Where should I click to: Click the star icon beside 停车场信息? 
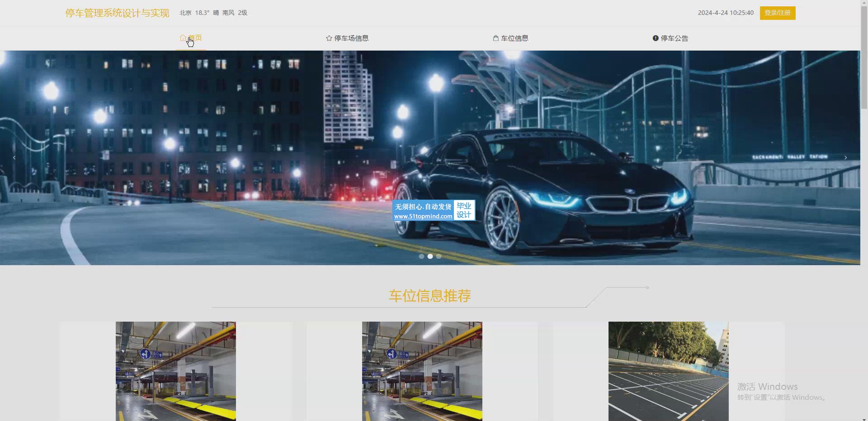click(x=329, y=38)
